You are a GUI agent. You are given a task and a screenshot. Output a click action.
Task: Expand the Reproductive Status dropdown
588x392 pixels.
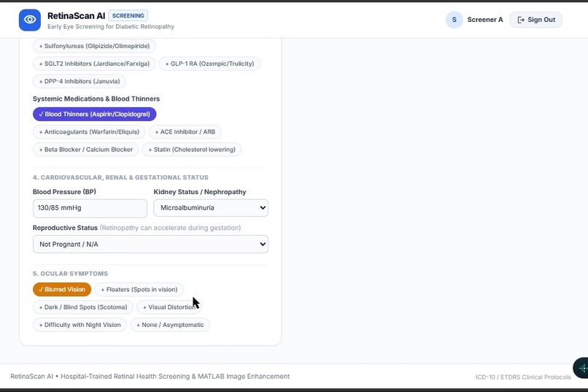(150, 245)
